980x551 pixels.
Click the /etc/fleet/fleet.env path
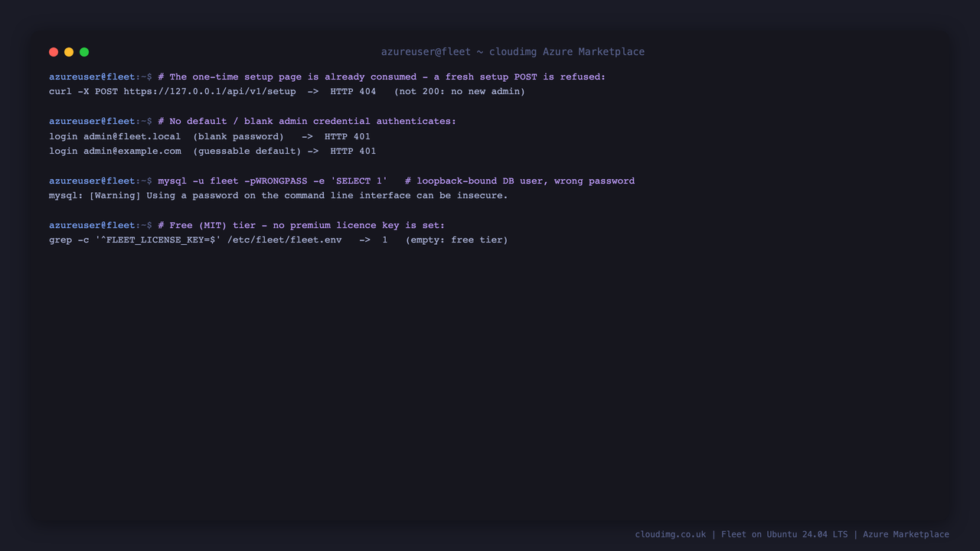coord(284,240)
